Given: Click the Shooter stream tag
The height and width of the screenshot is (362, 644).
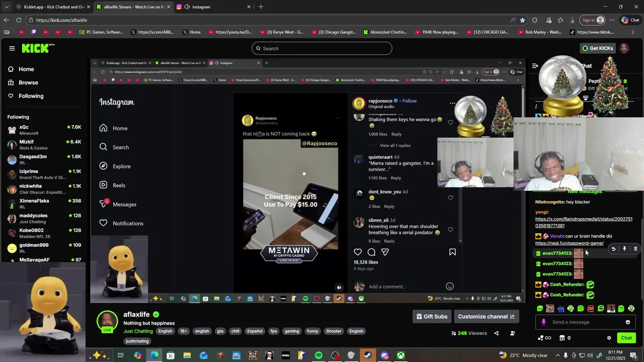Looking at the screenshot, I should [333, 331].
